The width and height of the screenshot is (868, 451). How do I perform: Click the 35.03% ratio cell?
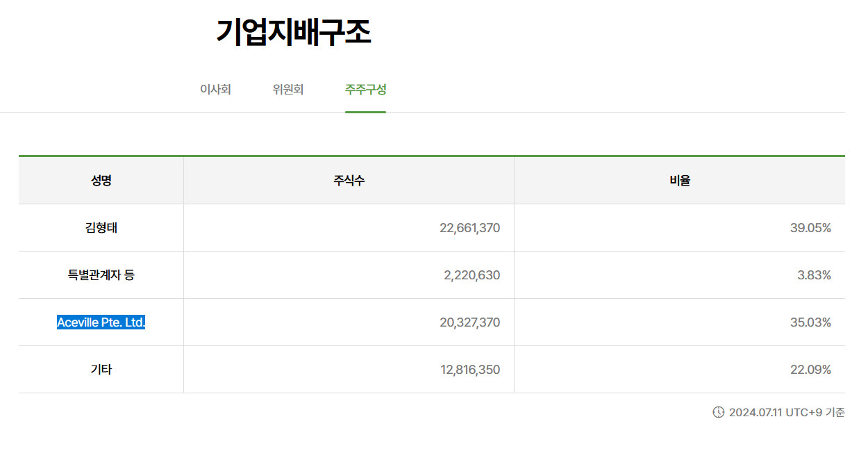[680, 322]
